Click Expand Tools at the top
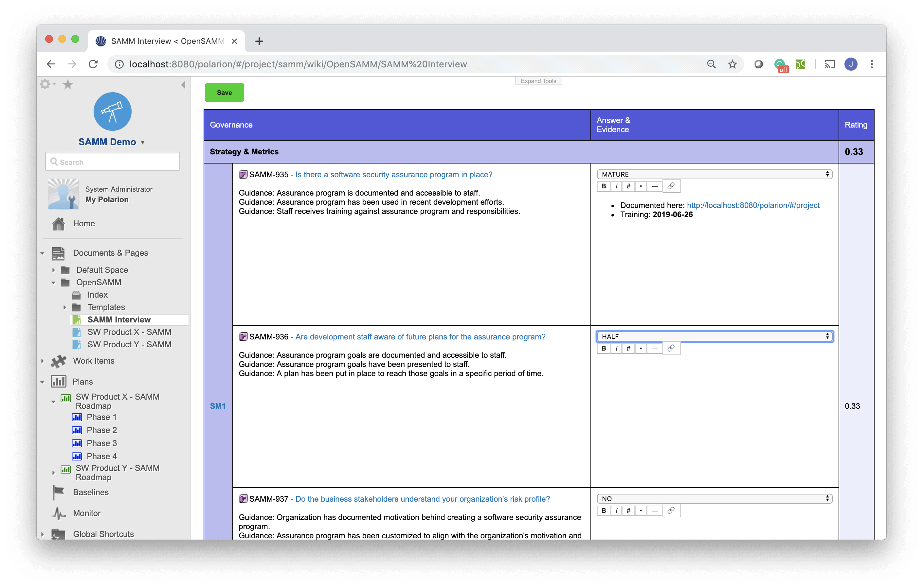Screen dimensions: 923x588 (x=538, y=81)
